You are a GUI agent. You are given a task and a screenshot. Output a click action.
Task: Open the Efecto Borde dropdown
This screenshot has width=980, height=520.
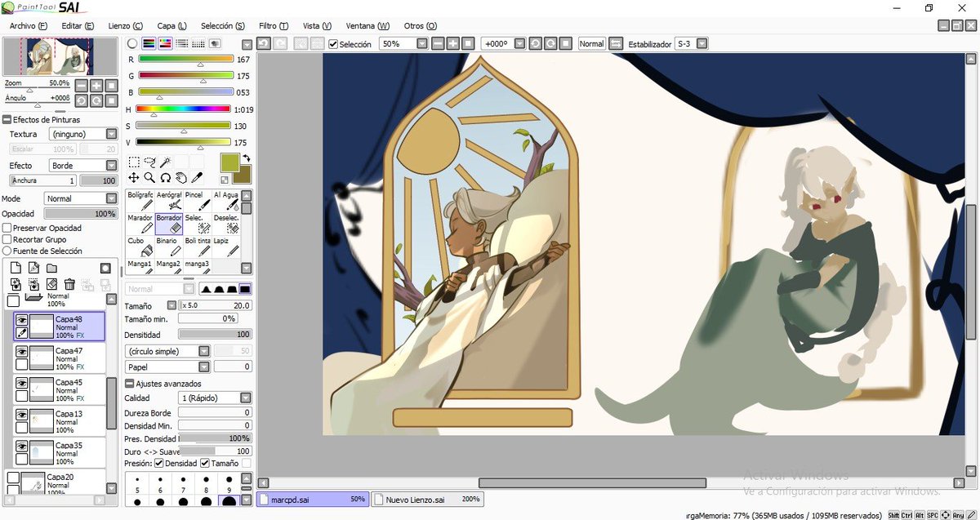82,166
